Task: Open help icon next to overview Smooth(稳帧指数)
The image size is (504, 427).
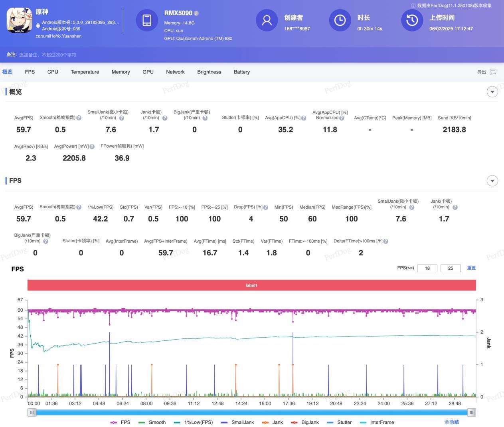Action: click(79, 118)
